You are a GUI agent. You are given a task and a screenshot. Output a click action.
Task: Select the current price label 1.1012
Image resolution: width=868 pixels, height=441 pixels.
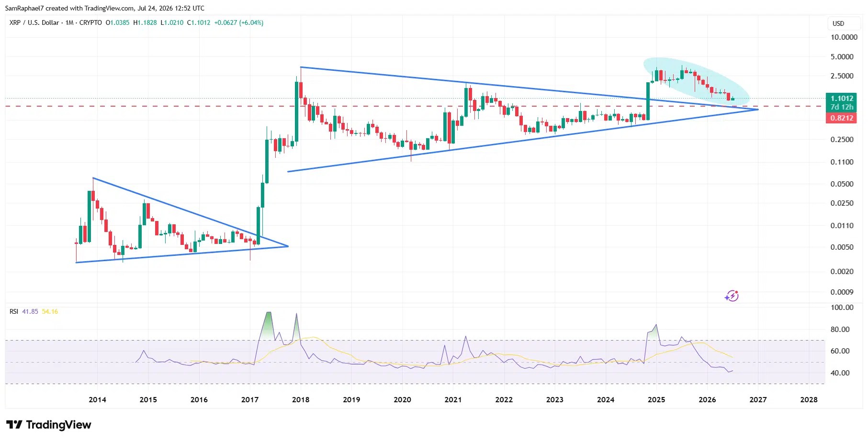[x=842, y=99]
